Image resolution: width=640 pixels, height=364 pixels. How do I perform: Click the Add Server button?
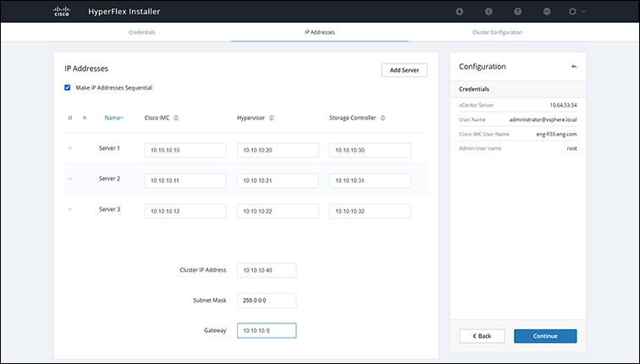click(405, 70)
